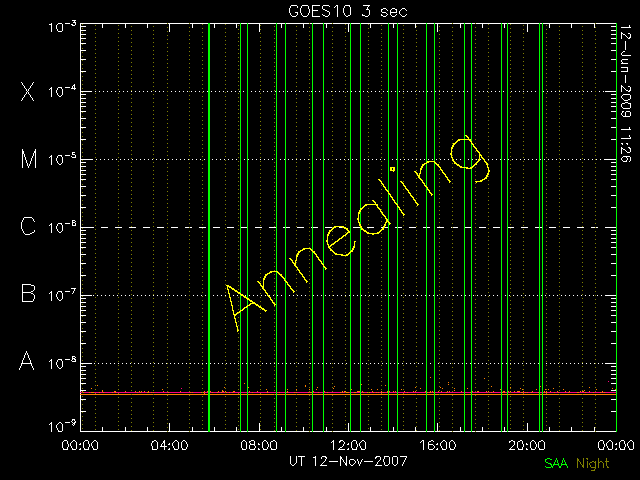Click the 16:00 time axis label
The height and width of the screenshot is (480, 640).
pos(438,445)
